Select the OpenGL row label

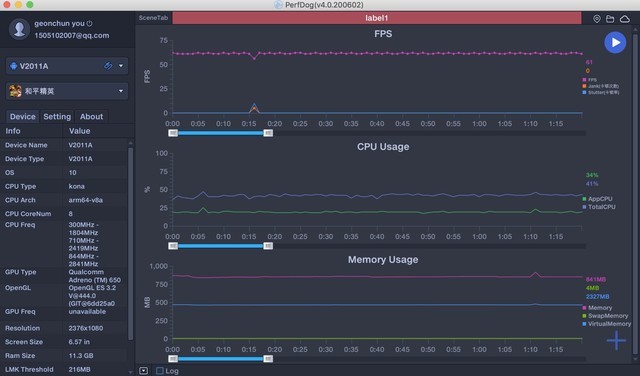tap(18, 288)
